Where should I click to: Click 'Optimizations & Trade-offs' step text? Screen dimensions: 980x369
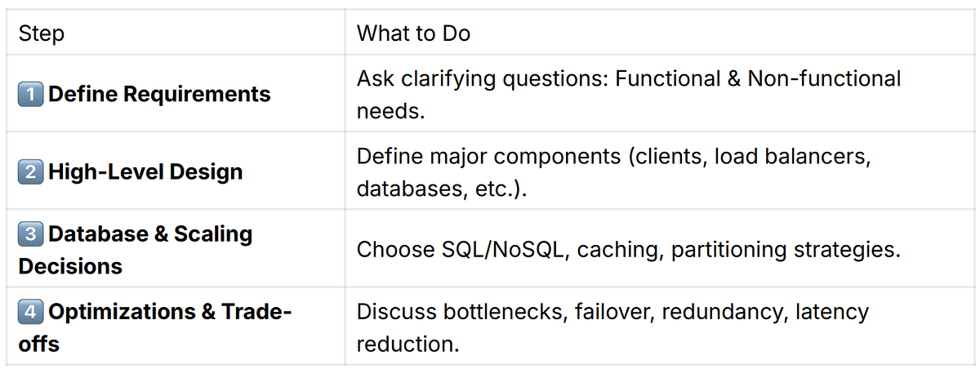click(x=155, y=327)
